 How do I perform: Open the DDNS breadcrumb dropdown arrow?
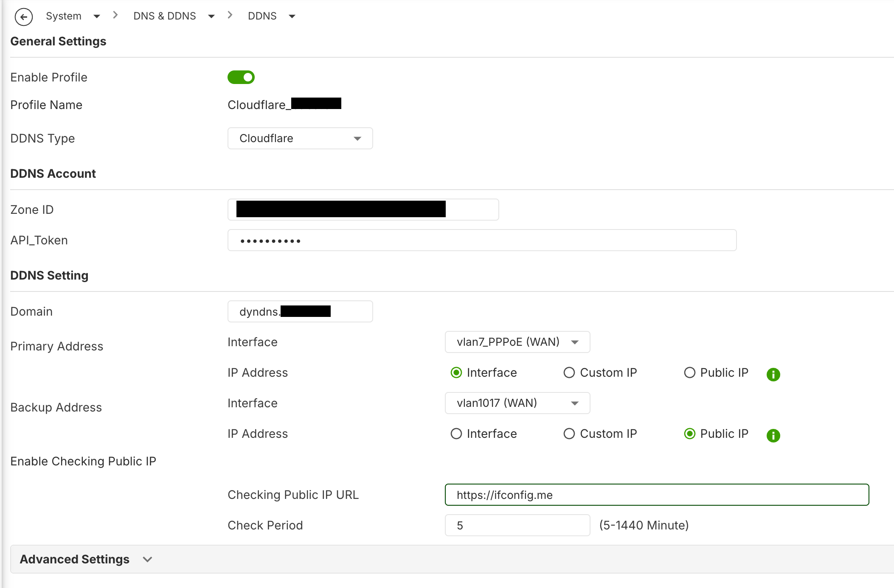(292, 17)
